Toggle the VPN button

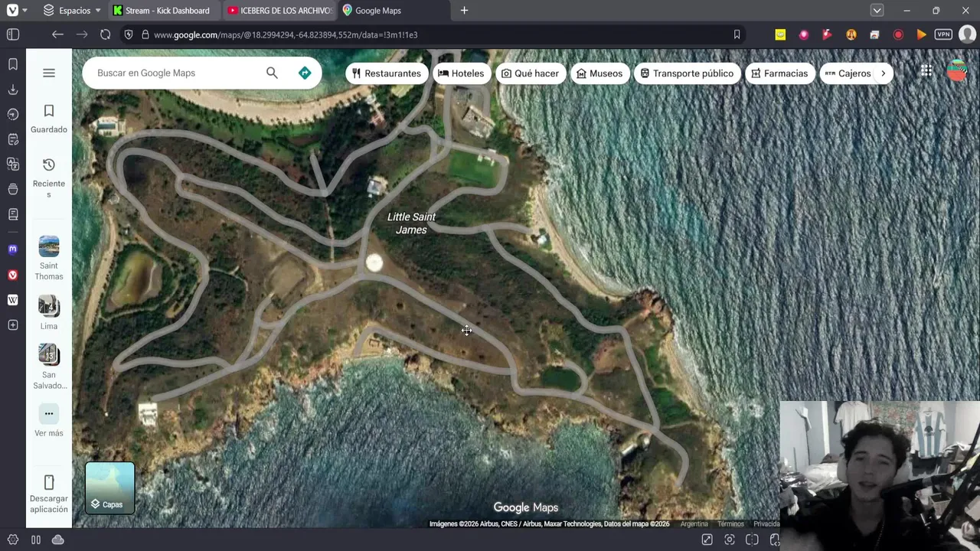tap(943, 34)
